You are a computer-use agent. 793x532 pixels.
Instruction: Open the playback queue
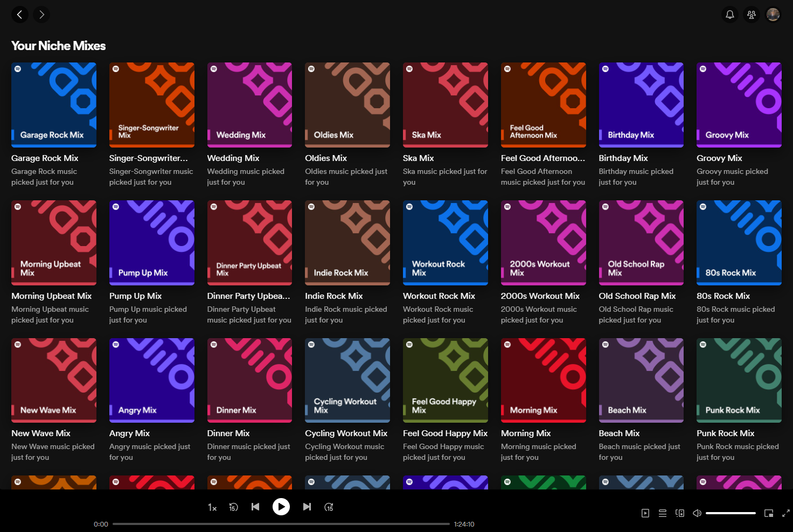(662, 513)
